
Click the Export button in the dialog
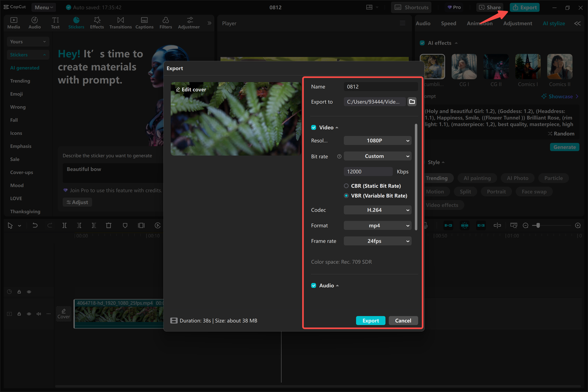point(370,320)
